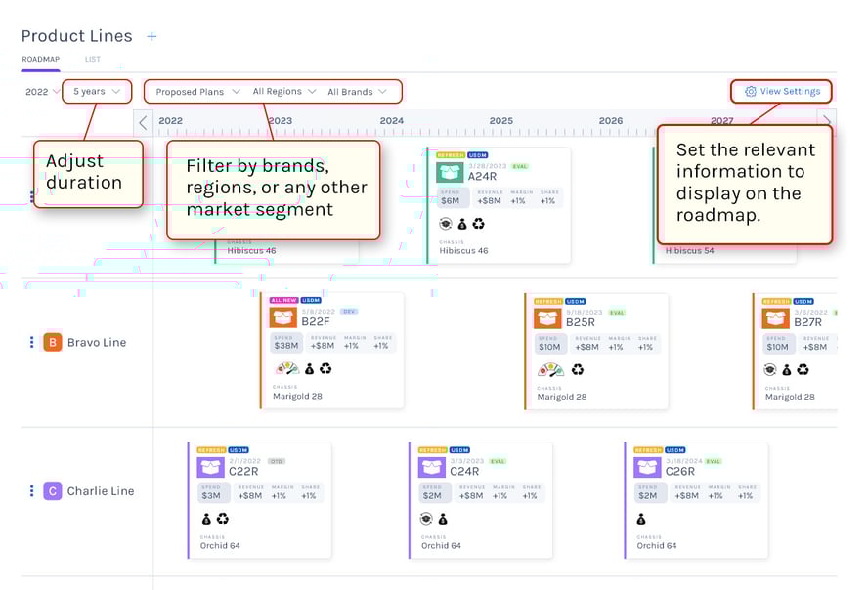This screenshot has width=868, height=590.
Task: Switch to the LIST tab
Action: [x=93, y=59]
